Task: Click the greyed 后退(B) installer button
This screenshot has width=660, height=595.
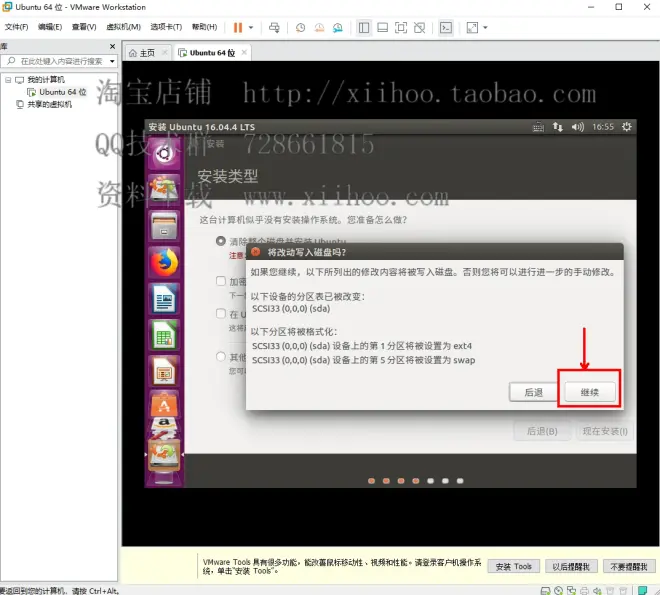Action: (542, 431)
